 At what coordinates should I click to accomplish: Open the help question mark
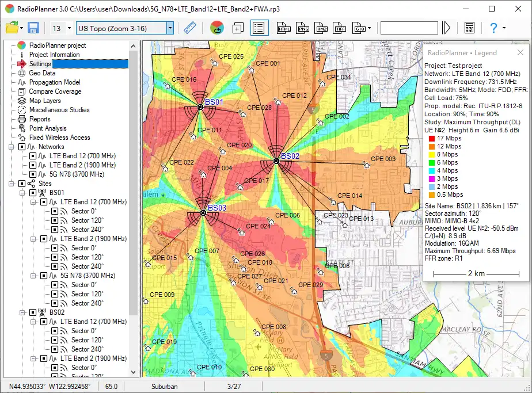tap(493, 28)
